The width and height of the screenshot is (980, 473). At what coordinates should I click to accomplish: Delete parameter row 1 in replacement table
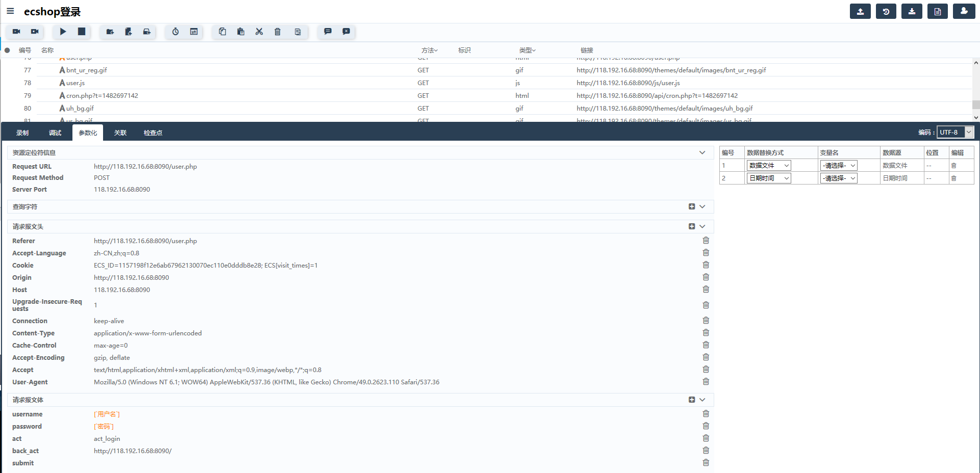pos(953,166)
